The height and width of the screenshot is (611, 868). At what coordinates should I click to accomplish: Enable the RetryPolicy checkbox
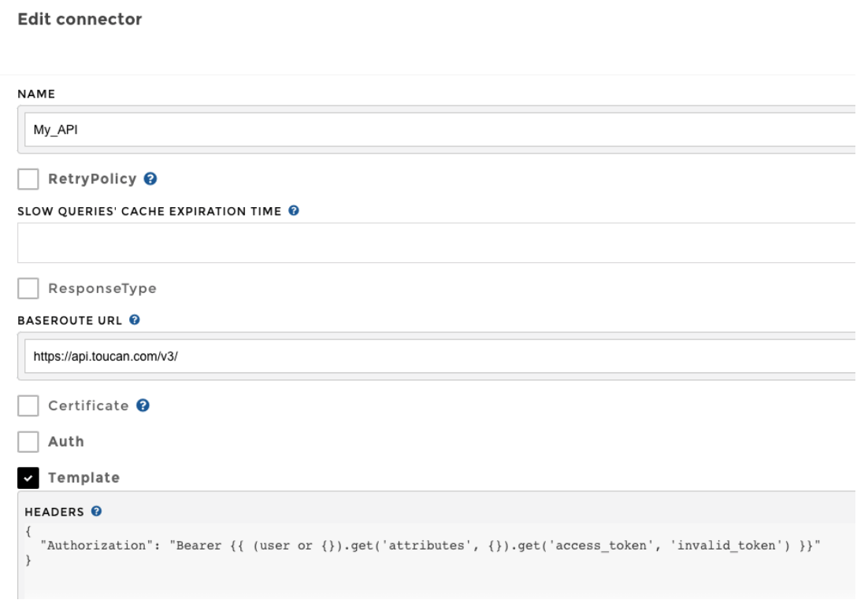tap(28, 180)
